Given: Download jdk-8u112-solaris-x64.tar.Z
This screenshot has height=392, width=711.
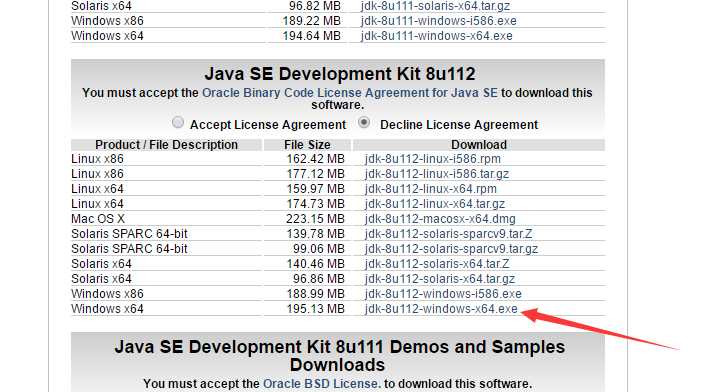Looking at the screenshot, I should point(437,264).
